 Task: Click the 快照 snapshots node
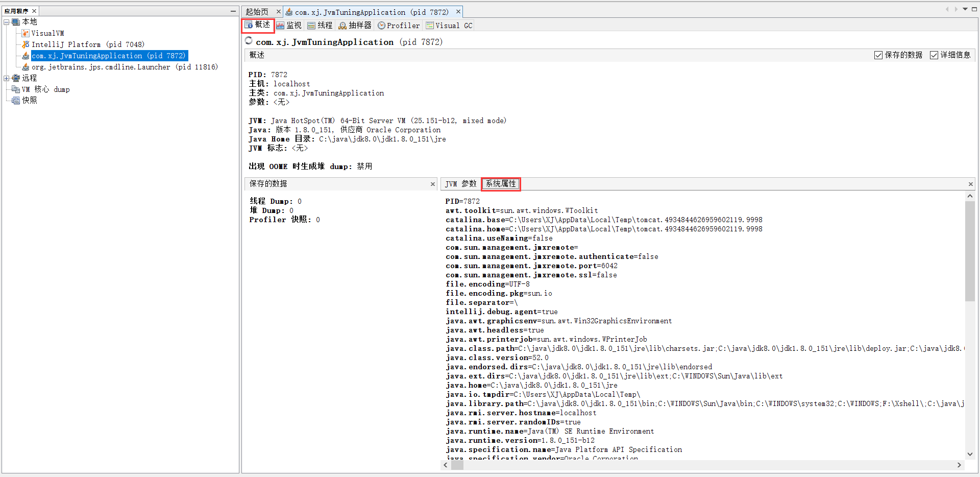[x=29, y=101]
